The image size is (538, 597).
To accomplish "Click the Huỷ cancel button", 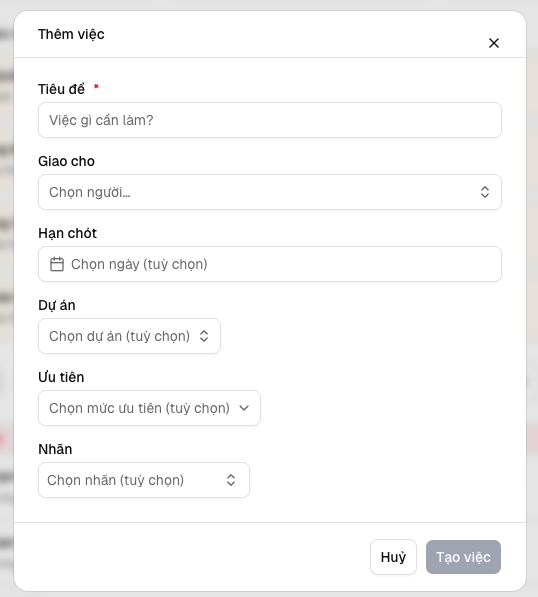I will pos(393,557).
